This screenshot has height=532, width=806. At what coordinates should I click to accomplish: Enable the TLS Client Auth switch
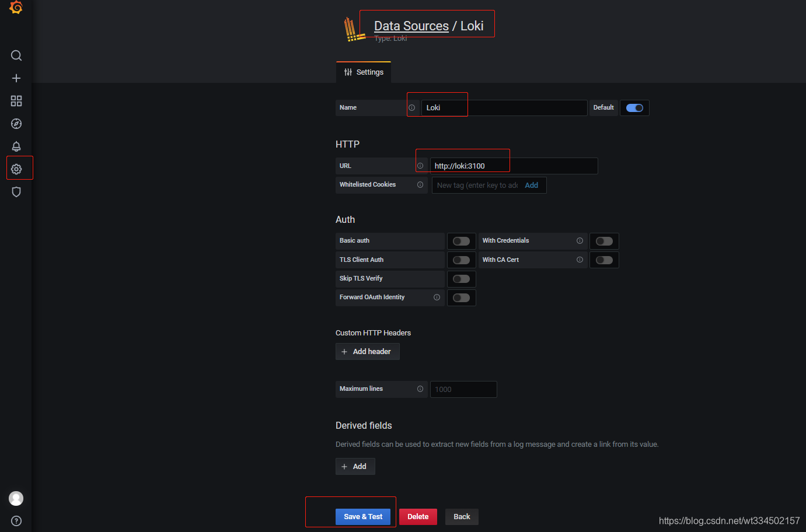click(461, 260)
